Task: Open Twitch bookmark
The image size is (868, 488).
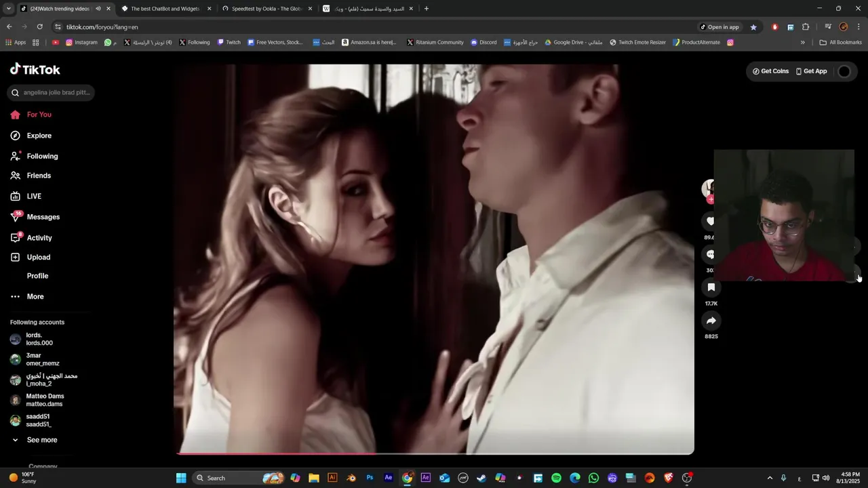Action: [x=229, y=42]
